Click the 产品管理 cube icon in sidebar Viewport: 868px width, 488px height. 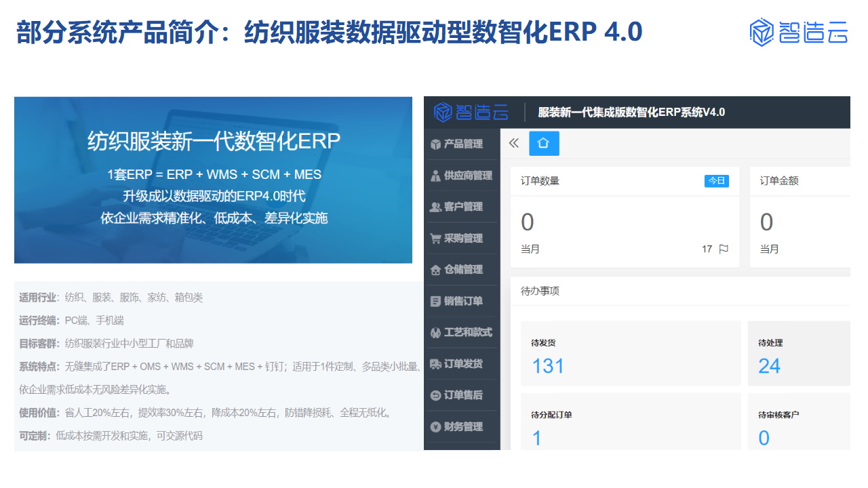436,144
